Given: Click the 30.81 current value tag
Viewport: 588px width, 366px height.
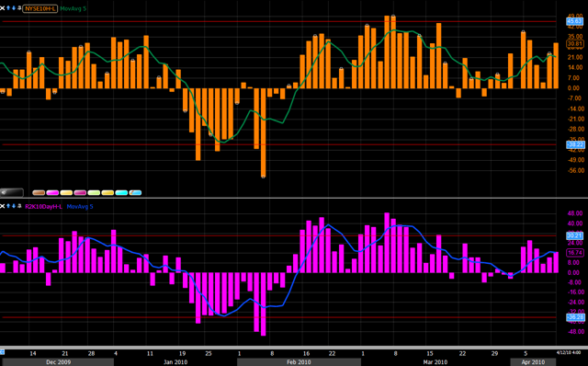Looking at the screenshot, I should click(x=575, y=44).
